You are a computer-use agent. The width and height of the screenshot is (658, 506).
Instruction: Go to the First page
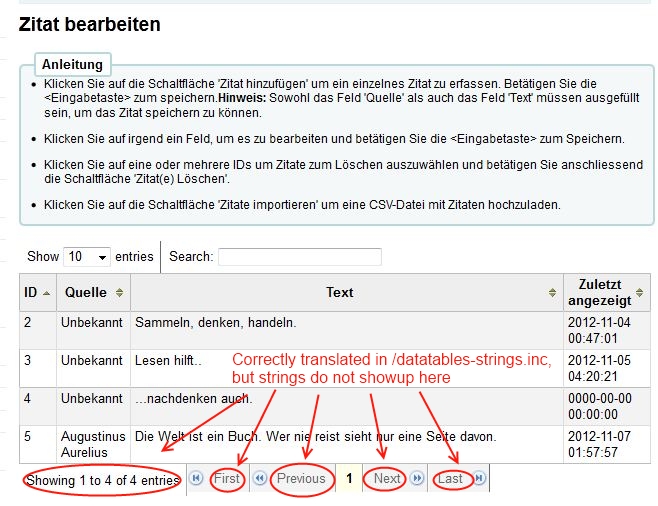pos(227,479)
